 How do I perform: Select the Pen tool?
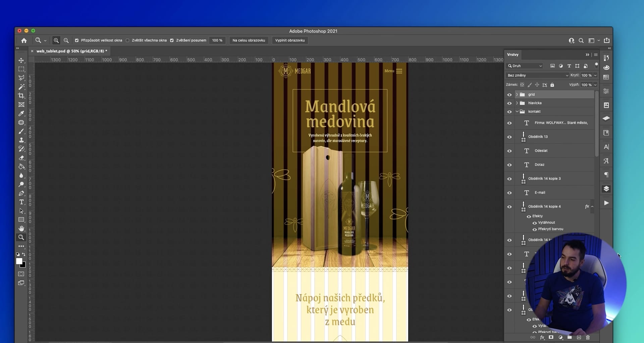[21, 193]
